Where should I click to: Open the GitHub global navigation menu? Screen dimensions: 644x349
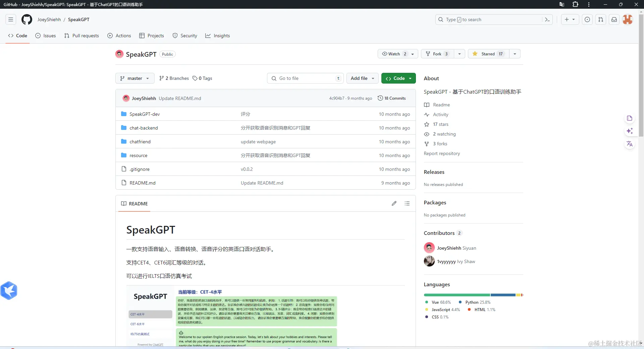coord(11,19)
